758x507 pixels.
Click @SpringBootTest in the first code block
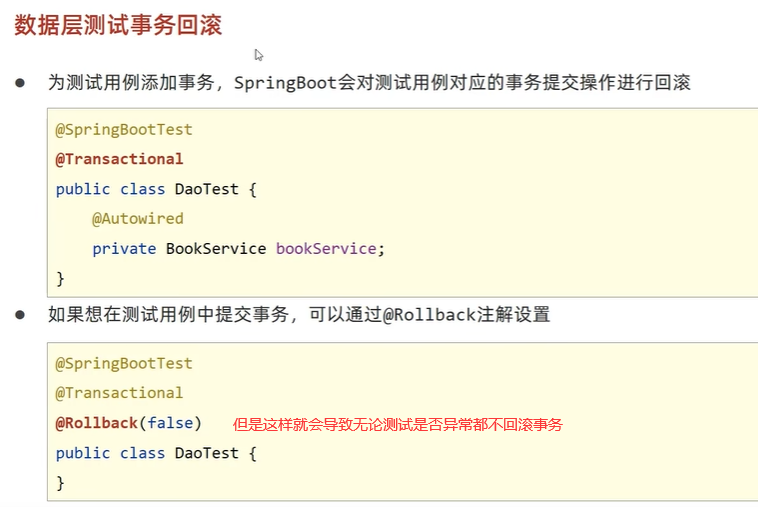pyautogui.click(x=124, y=129)
